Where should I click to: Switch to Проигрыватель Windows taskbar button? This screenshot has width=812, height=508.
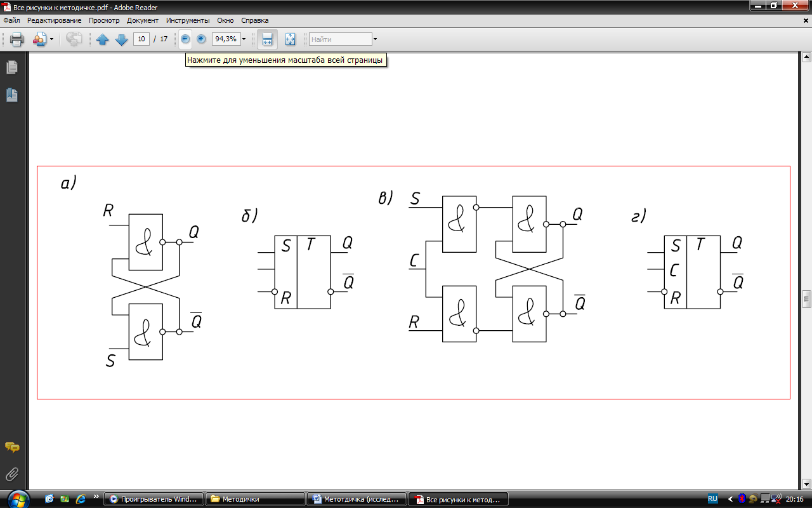tap(154, 499)
